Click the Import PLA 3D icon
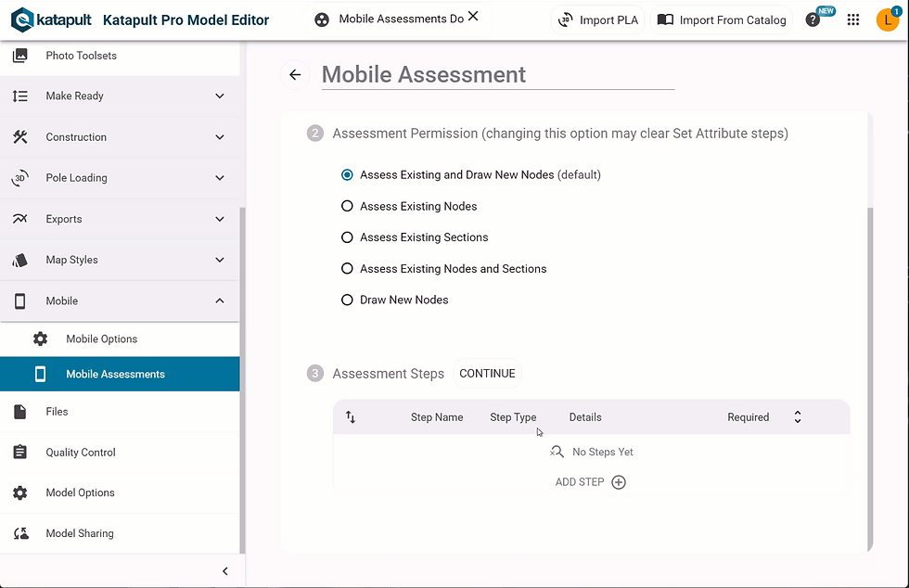 point(565,19)
